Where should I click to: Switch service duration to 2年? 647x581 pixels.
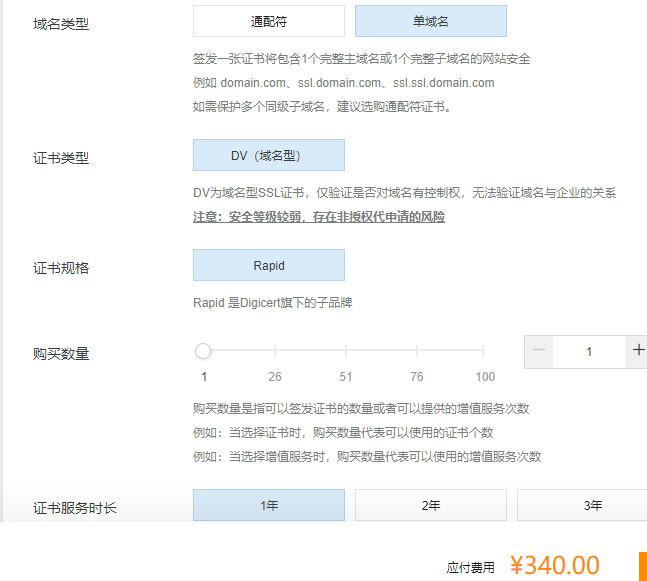(430, 505)
